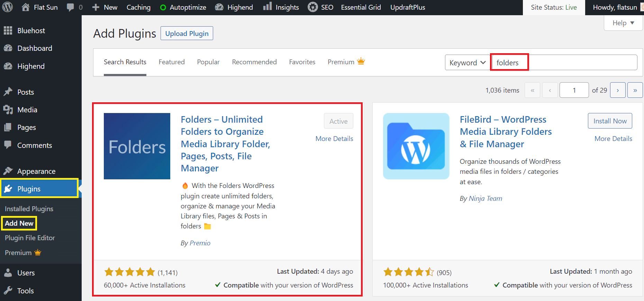Click the Site Status: Live indicator
The width and height of the screenshot is (644, 301).
coord(554,7)
